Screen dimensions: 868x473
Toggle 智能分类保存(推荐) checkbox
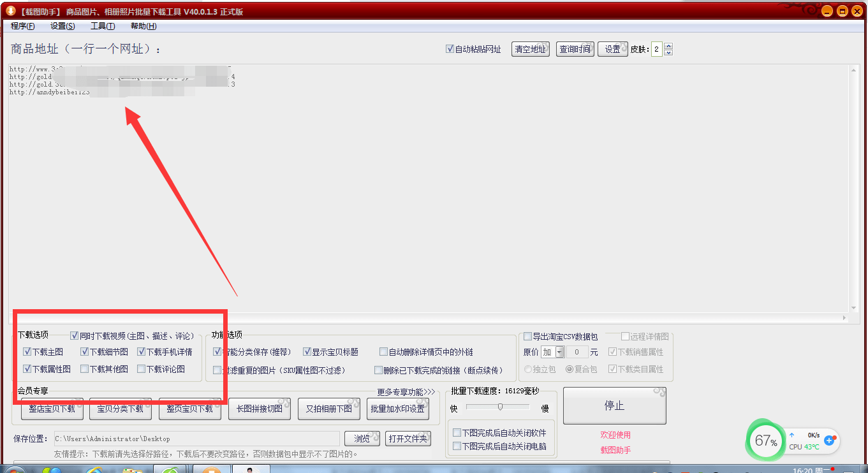[217, 351]
